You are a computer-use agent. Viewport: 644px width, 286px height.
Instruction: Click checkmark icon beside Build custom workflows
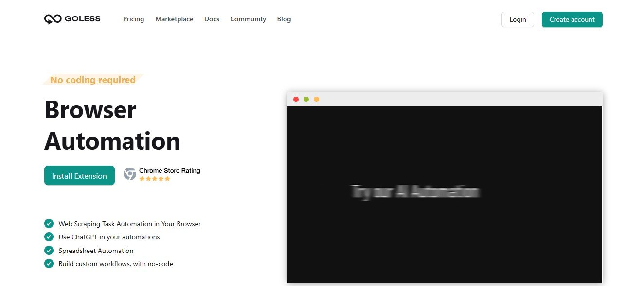click(49, 264)
